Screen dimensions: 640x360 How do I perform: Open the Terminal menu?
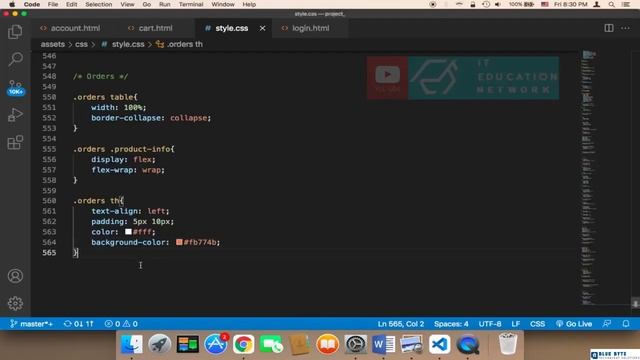click(x=191, y=4)
